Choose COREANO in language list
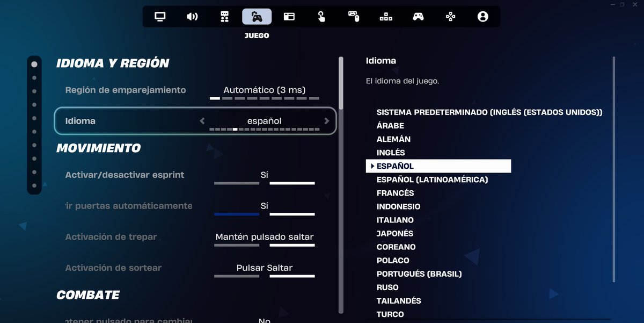The image size is (644, 323). [396, 247]
